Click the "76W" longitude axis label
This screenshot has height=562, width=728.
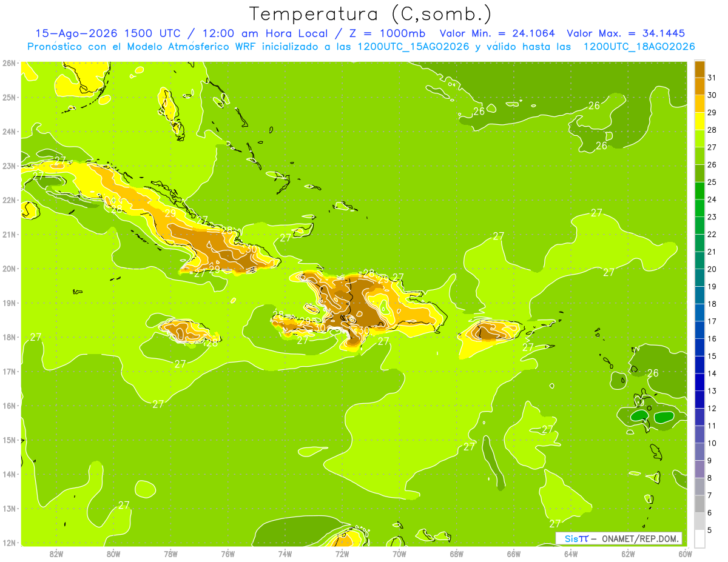(228, 554)
